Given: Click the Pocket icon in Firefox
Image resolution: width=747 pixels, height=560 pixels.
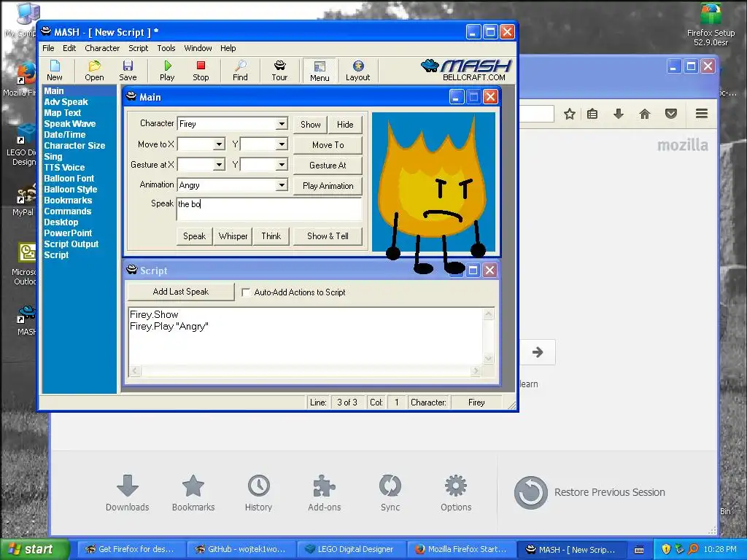Looking at the screenshot, I should click(671, 113).
